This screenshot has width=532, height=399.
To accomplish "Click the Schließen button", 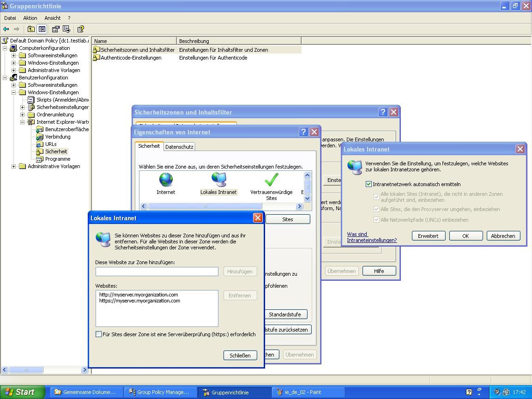I will pyautogui.click(x=240, y=356).
